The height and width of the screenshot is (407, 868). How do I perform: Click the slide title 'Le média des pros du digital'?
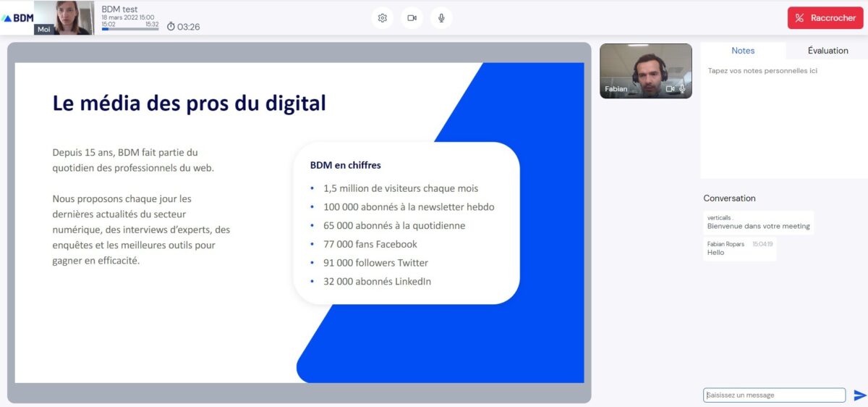(190, 103)
